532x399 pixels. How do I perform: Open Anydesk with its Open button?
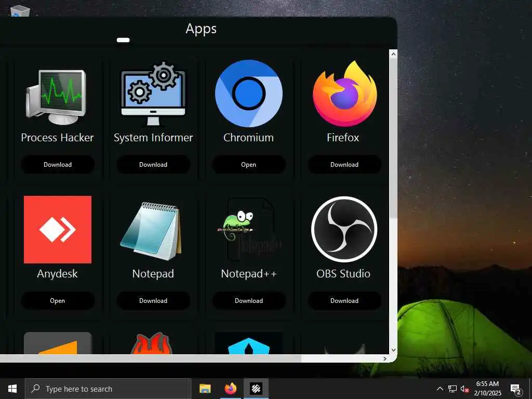coord(58,301)
